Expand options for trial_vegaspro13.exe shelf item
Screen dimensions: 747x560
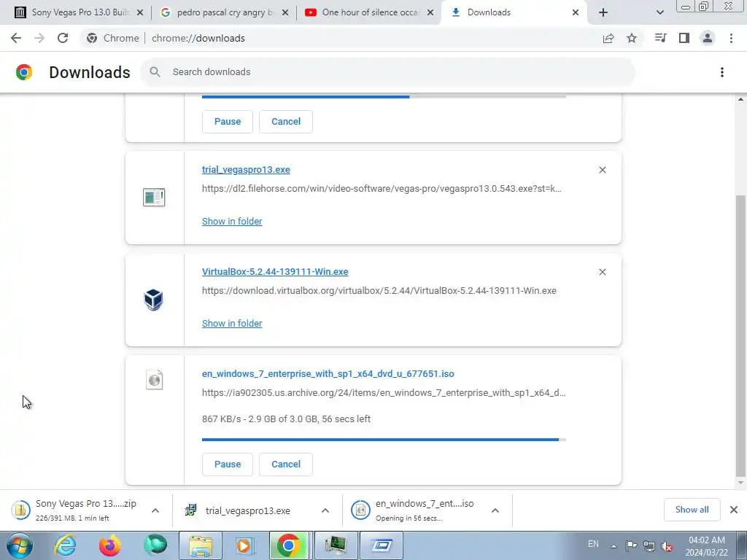click(x=325, y=510)
